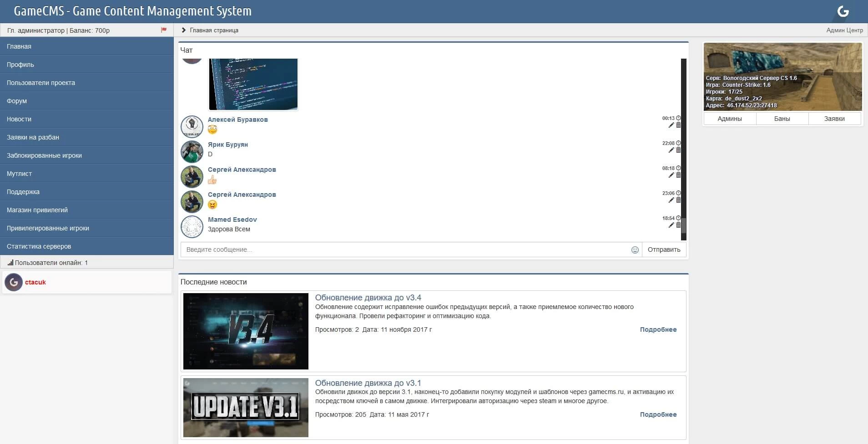Image resolution: width=868 pixels, height=444 pixels.
Task: Click Mamed Esedov's avatar in the chat
Action: 192,226
